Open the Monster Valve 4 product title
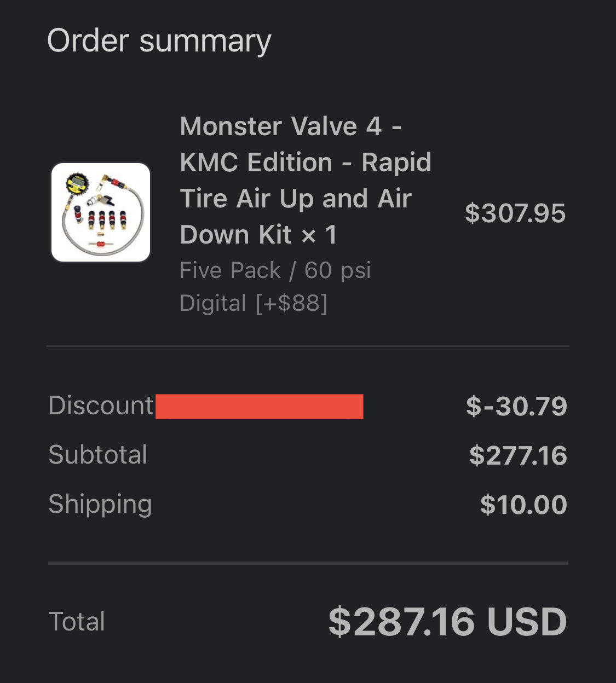The height and width of the screenshot is (683, 616). coord(306,181)
